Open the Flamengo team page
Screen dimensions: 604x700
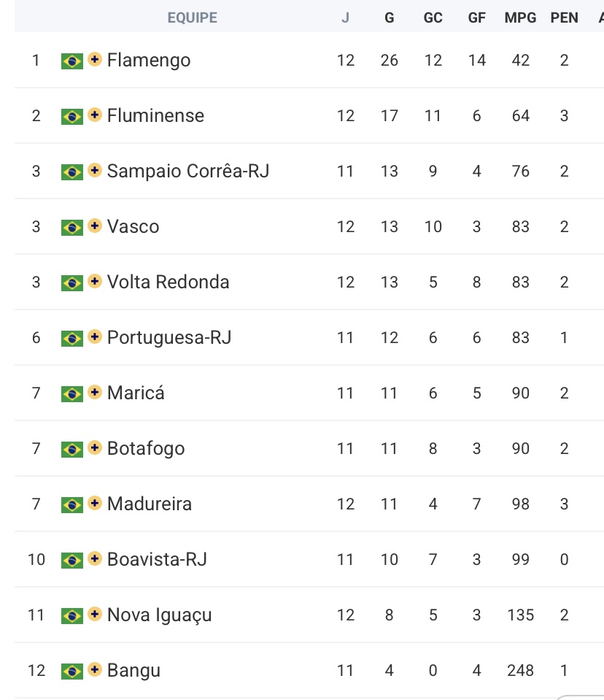(149, 61)
